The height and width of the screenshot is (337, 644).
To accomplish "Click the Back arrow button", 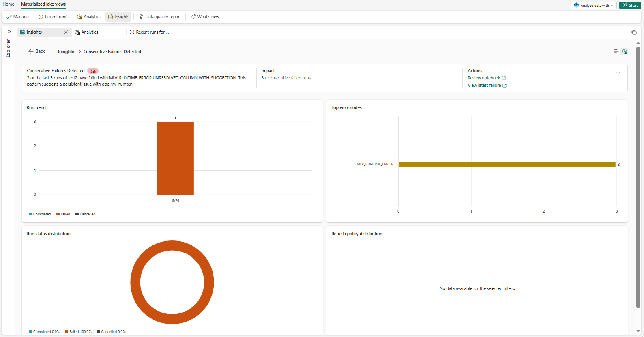I will [36, 52].
